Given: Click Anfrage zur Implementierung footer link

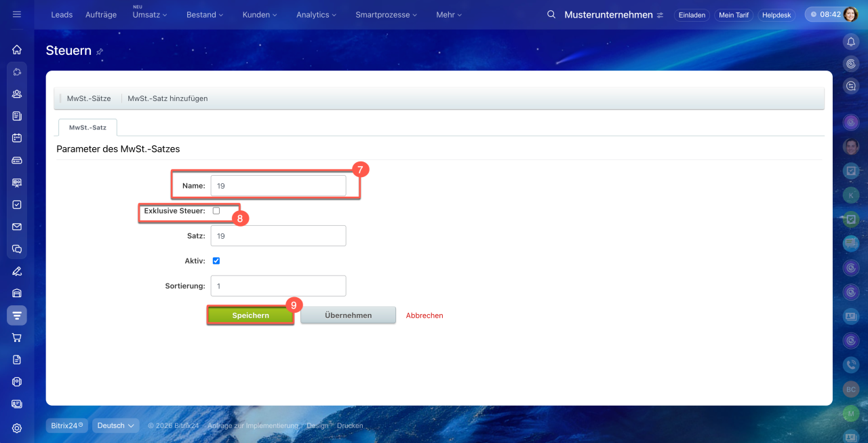Looking at the screenshot, I should pyautogui.click(x=253, y=425).
